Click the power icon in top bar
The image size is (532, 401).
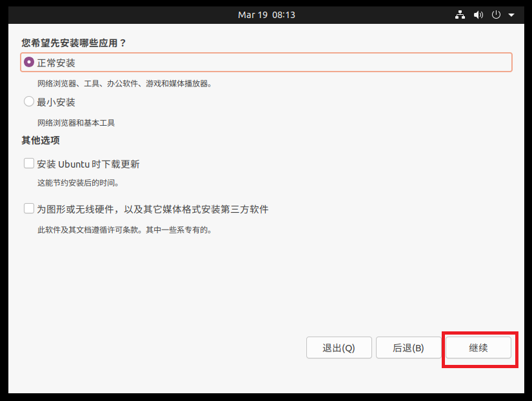click(x=496, y=15)
